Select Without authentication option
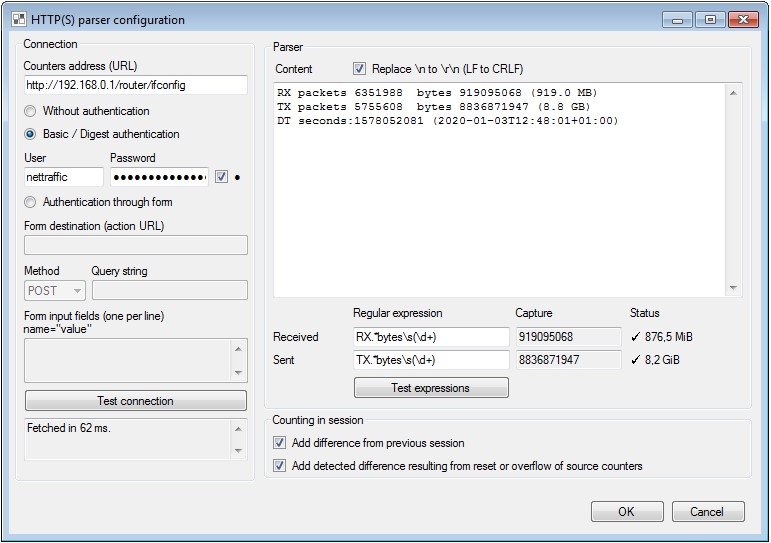This screenshot has height=543, width=771. click(x=31, y=111)
